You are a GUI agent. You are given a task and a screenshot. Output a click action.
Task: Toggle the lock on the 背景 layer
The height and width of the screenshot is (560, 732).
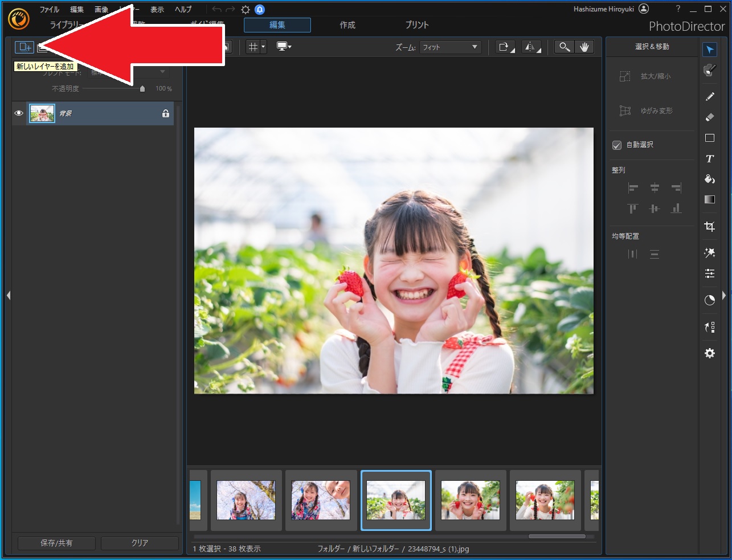point(166,113)
